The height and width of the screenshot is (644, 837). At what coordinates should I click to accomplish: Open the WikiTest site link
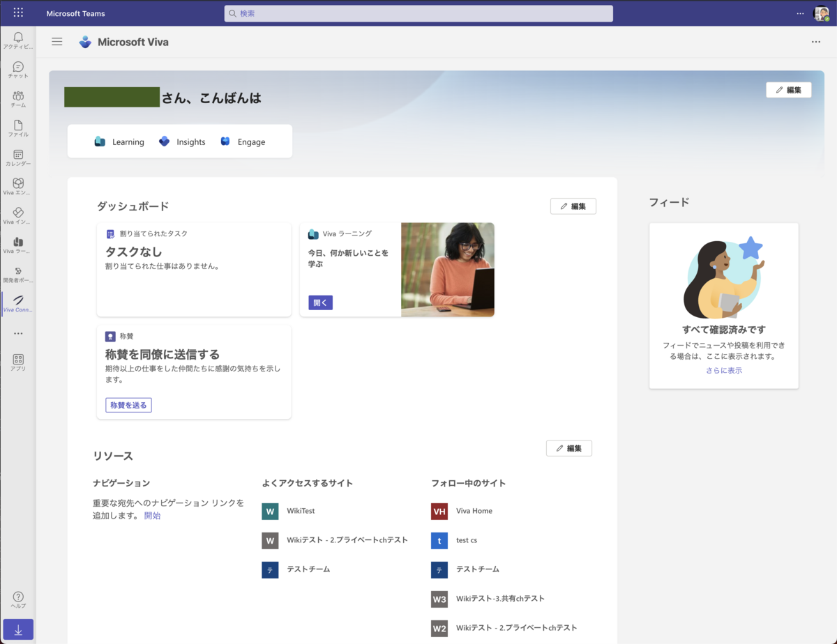coord(301,511)
